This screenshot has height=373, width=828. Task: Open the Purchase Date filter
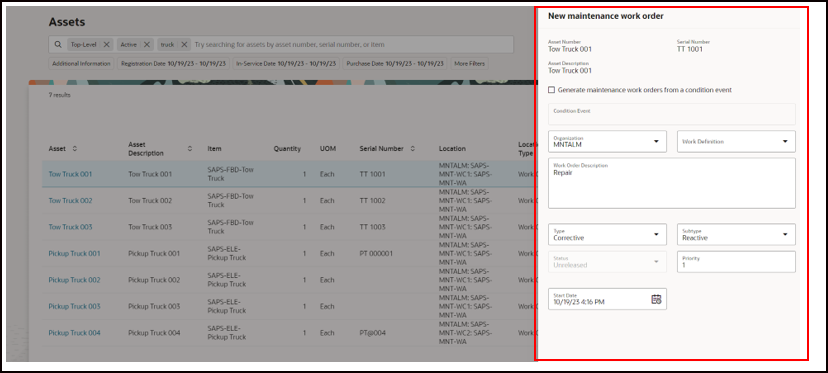pyautogui.click(x=395, y=63)
